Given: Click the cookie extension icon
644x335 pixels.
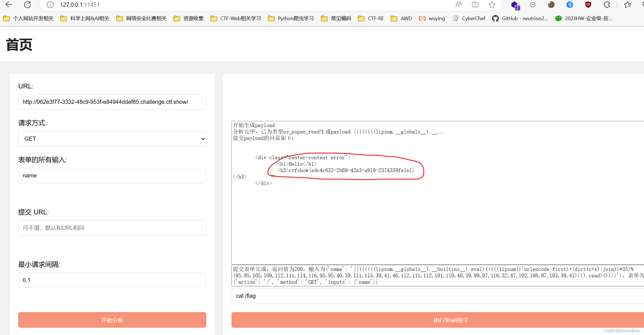Looking at the screenshot, I should tap(551, 4).
